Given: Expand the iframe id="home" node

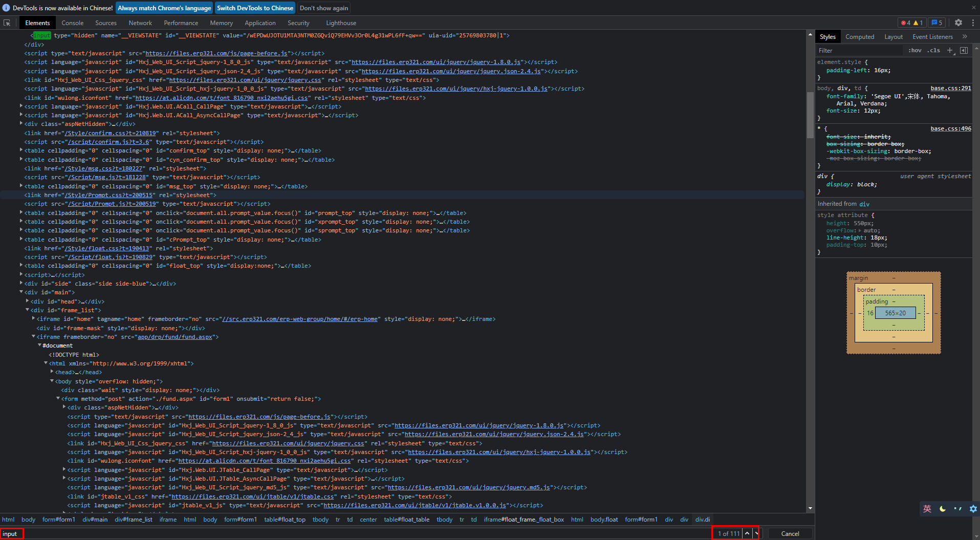Looking at the screenshot, I should click(x=33, y=319).
